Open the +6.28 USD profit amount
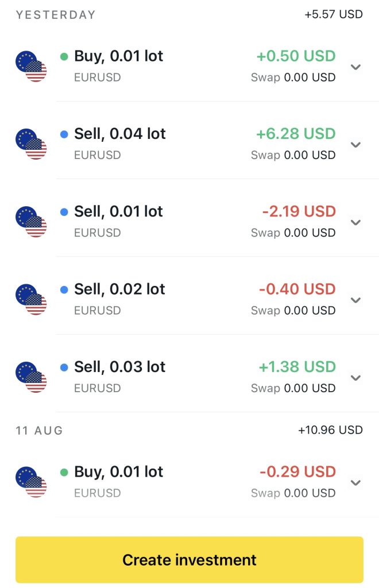Viewport: 379px width, 588px height. [x=296, y=134]
